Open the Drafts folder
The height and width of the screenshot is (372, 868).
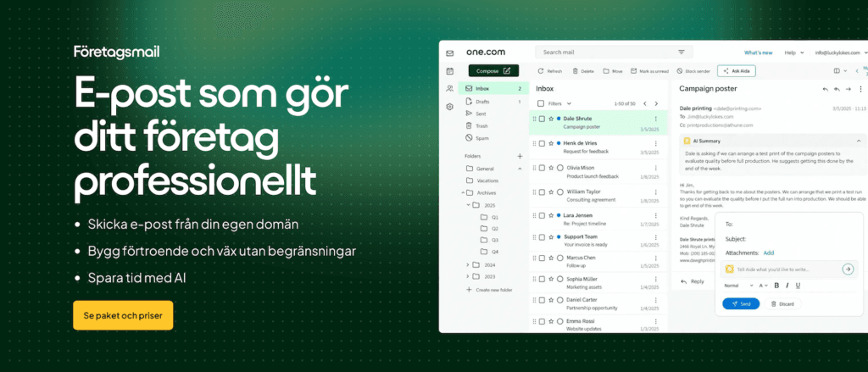(492, 102)
